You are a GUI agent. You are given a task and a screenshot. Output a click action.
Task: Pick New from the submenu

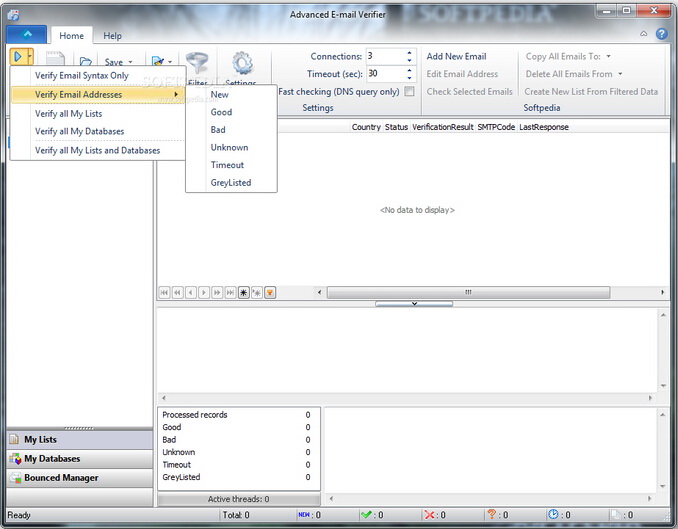231,94
